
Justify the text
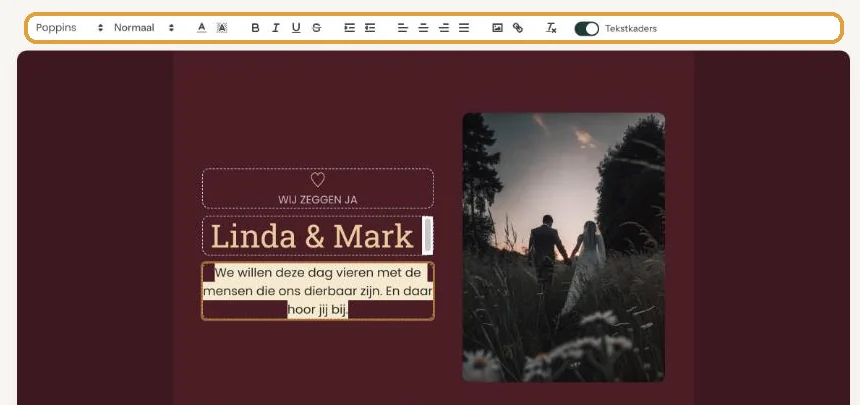tap(464, 27)
